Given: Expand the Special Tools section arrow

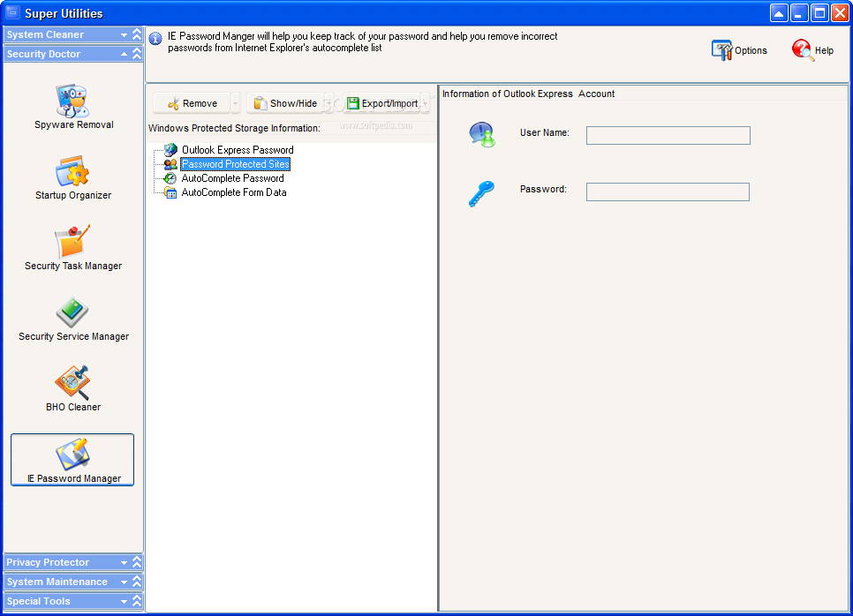Looking at the screenshot, I should [x=124, y=602].
